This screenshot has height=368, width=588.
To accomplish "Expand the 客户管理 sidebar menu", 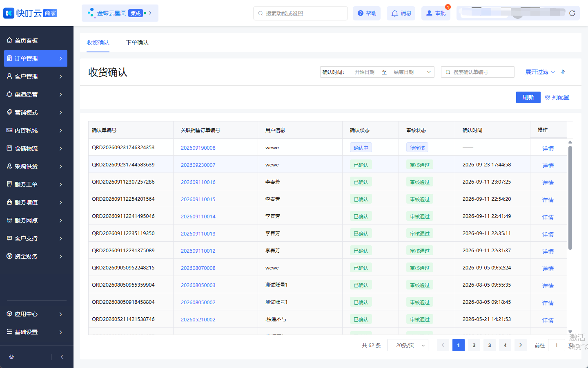I will (x=36, y=76).
